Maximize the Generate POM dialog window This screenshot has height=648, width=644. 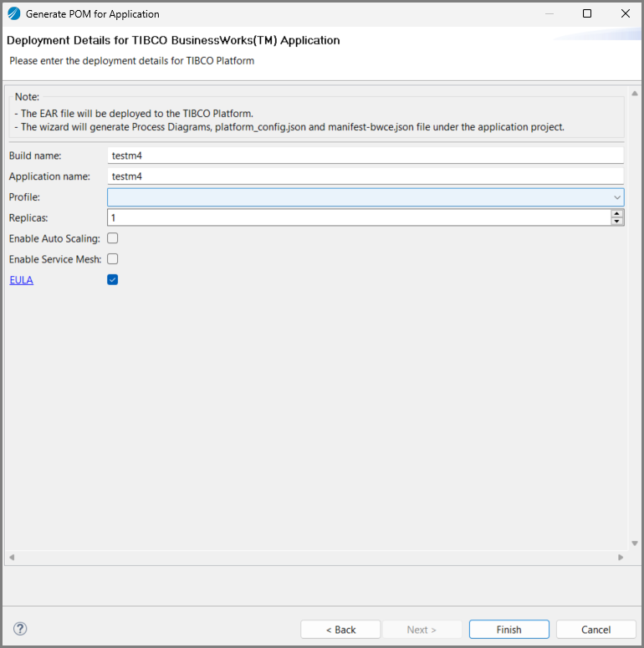click(x=587, y=13)
